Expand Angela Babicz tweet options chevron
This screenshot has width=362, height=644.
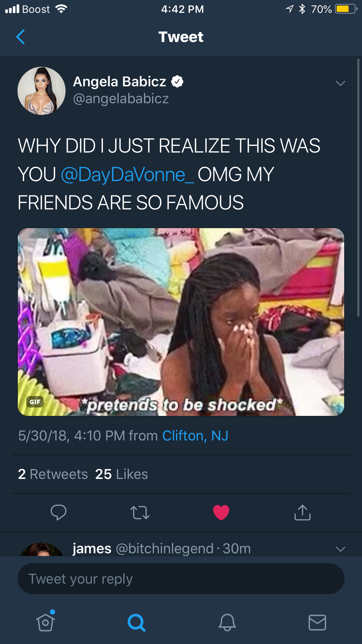point(340,83)
